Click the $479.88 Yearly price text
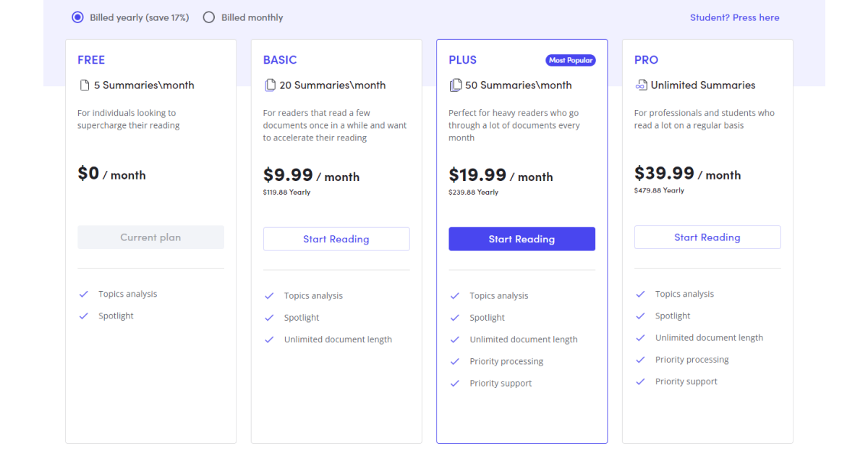 [x=659, y=190]
